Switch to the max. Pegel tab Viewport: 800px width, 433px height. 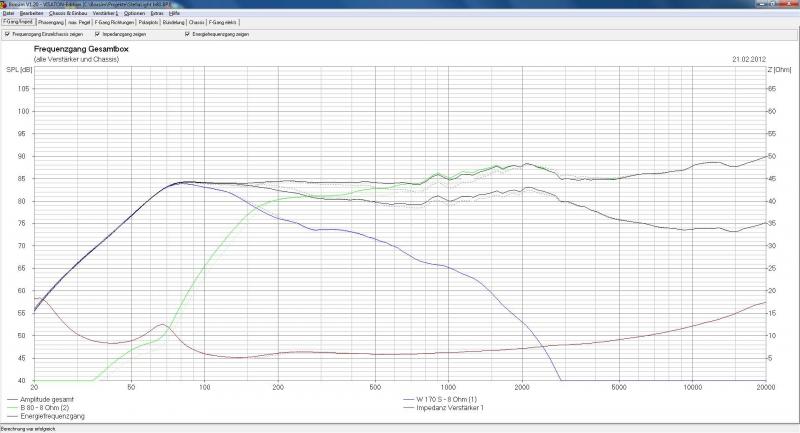coord(80,21)
